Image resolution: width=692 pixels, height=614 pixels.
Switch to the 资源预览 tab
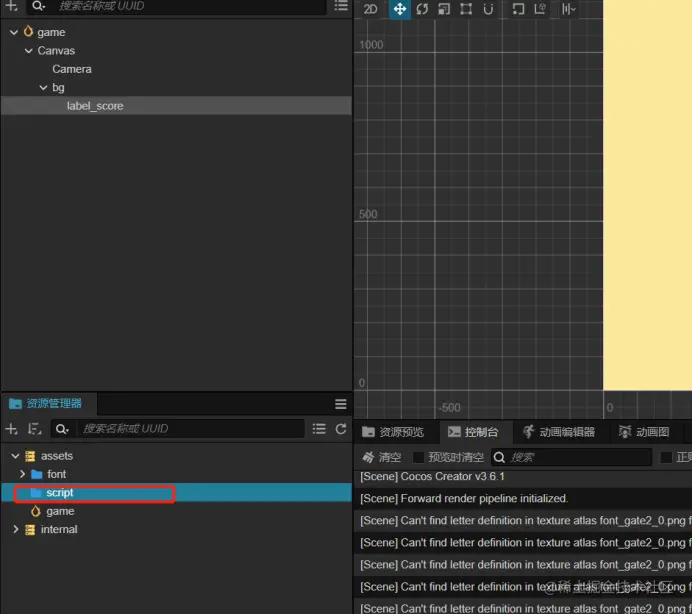click(x=393, y=432)
